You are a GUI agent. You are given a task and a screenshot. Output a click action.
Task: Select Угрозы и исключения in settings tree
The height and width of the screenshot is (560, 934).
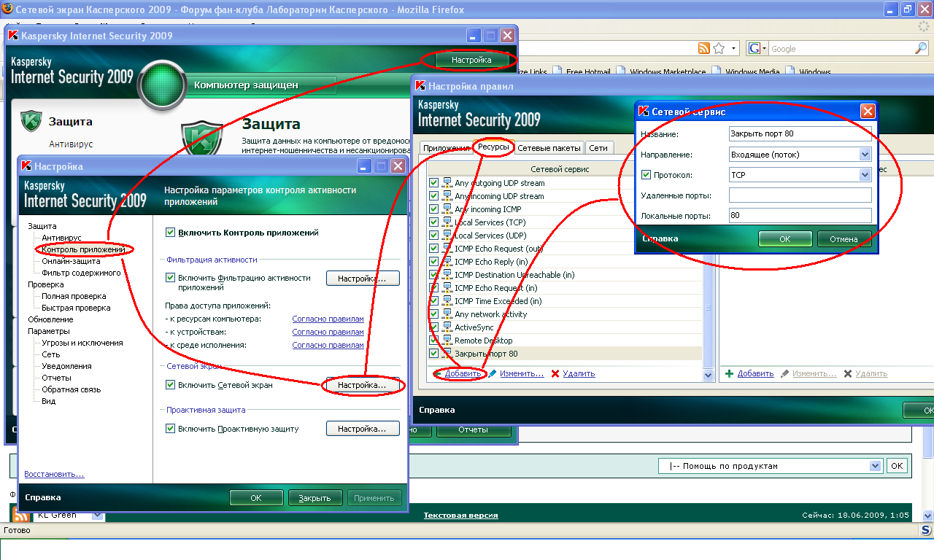pyautogui.click(x=82, y=343)
